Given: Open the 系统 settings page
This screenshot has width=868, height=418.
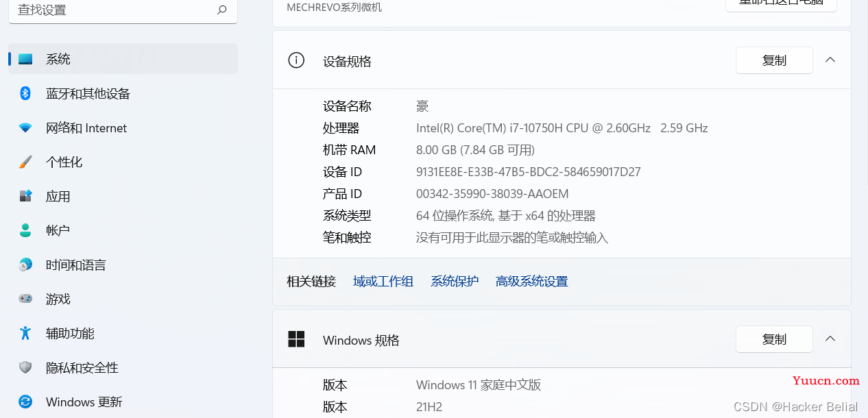Looking at the screenshot, I should point(123,59).
